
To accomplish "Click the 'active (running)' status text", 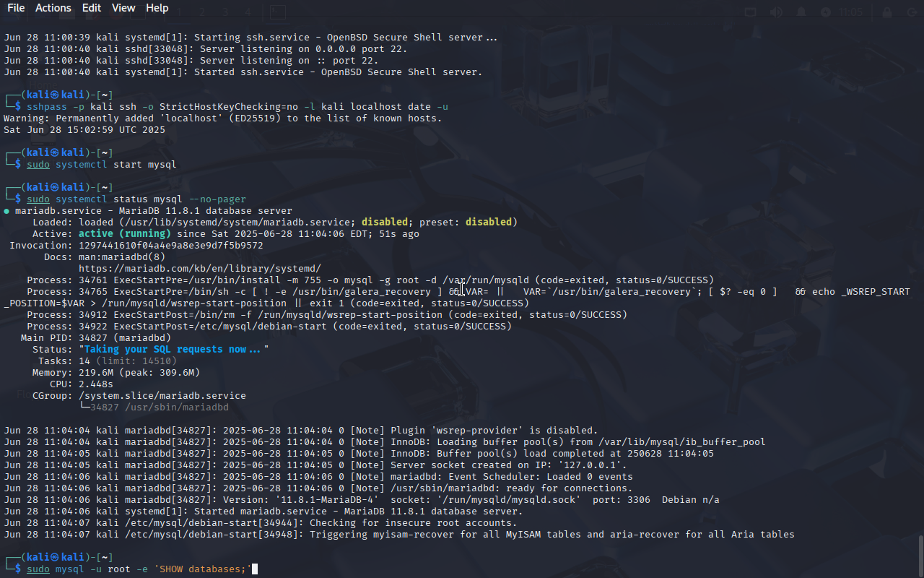I will 125,234.
